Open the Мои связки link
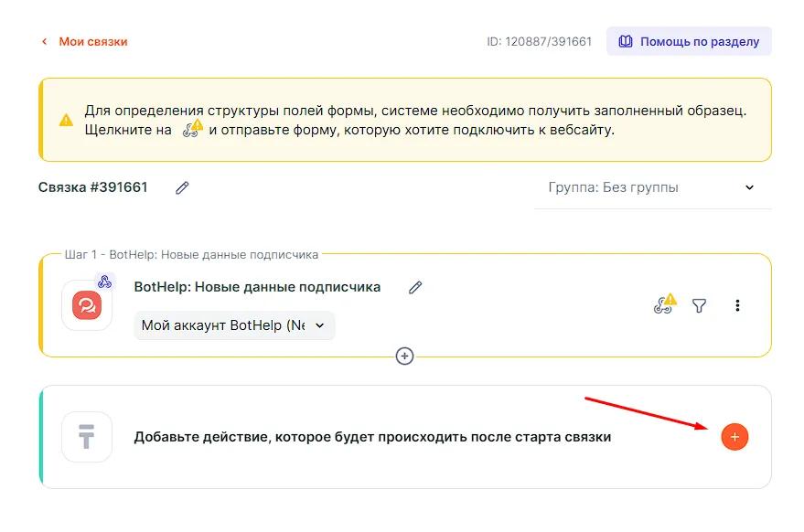 coord(92,41)
